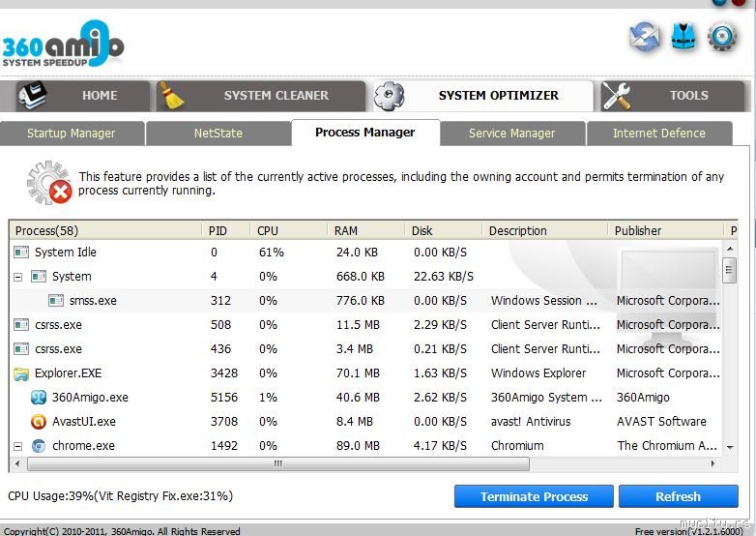756x536 pixels.
Task: Click the house icon on HOME tab
Action: pyautogui.click(x=33, y=95)
